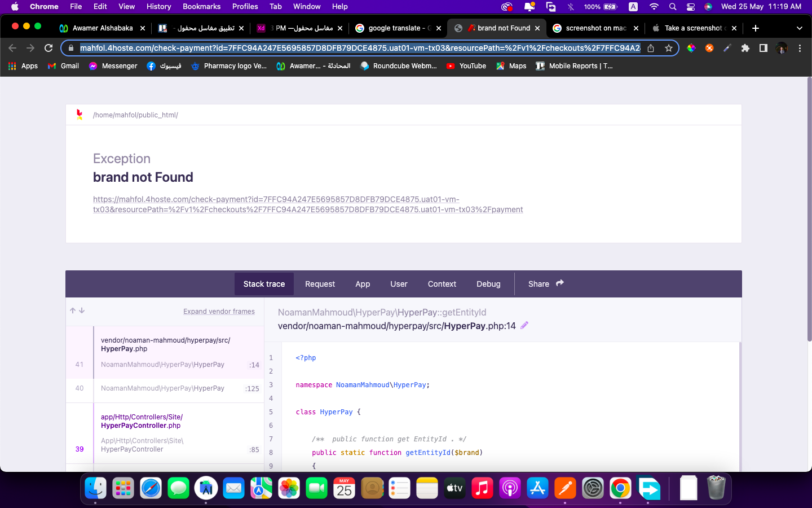Open the check-payment error URL link

click(307, 204)
